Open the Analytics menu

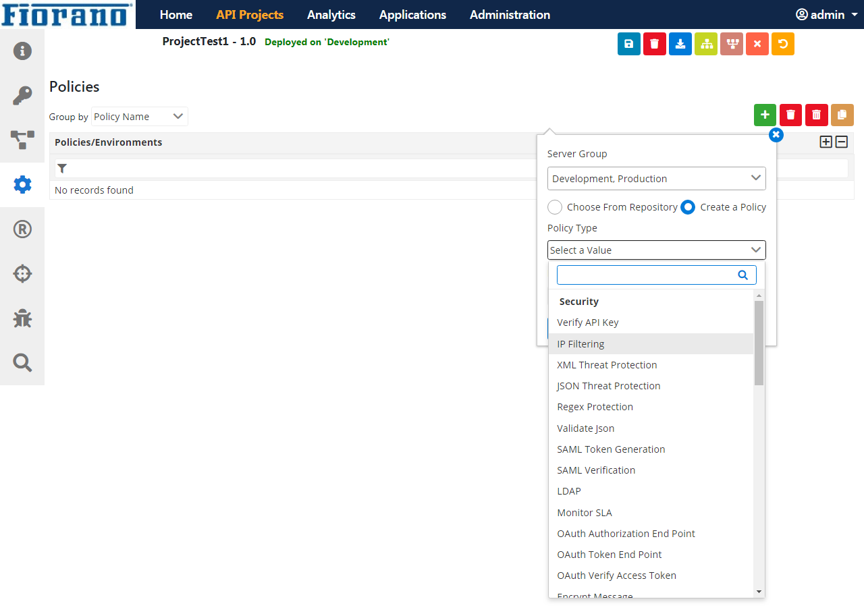pos(331,14)
